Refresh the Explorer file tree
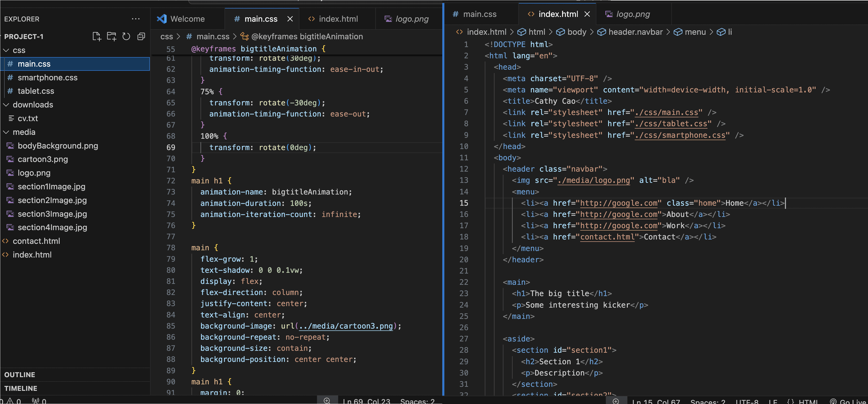Image resolution: width=868 pixels, height=404 pixels. (x=126, y=36)
